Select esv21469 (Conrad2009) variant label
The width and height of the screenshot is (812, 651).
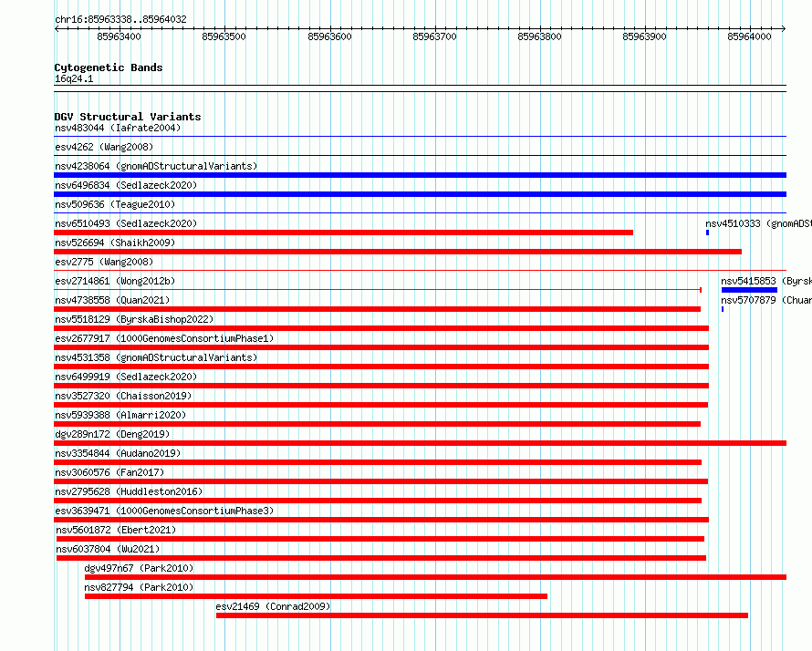(273, 606)
